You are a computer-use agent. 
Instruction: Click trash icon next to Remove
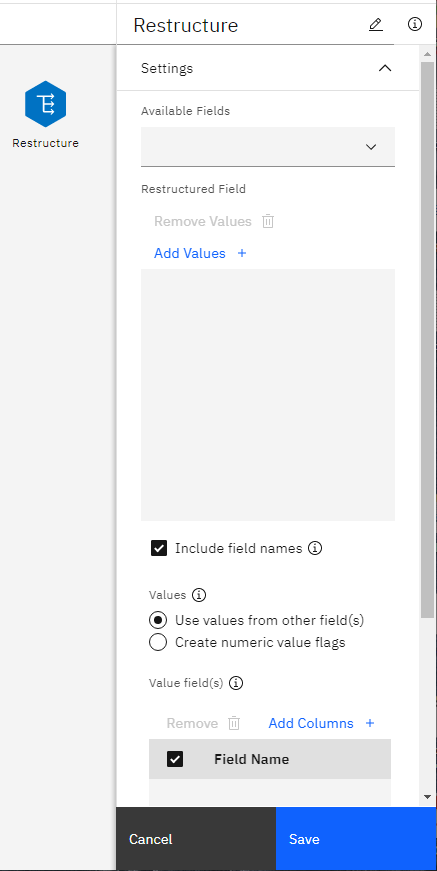coord(234,723)
